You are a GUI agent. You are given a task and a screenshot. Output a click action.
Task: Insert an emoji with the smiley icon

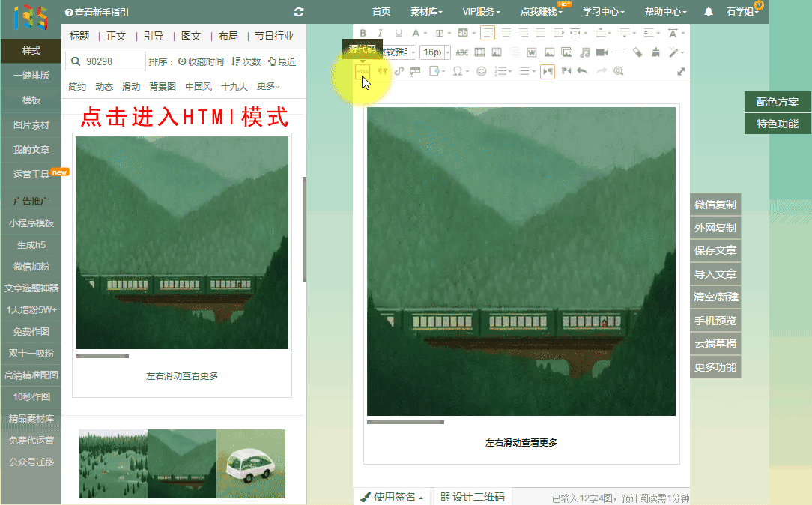482,71
